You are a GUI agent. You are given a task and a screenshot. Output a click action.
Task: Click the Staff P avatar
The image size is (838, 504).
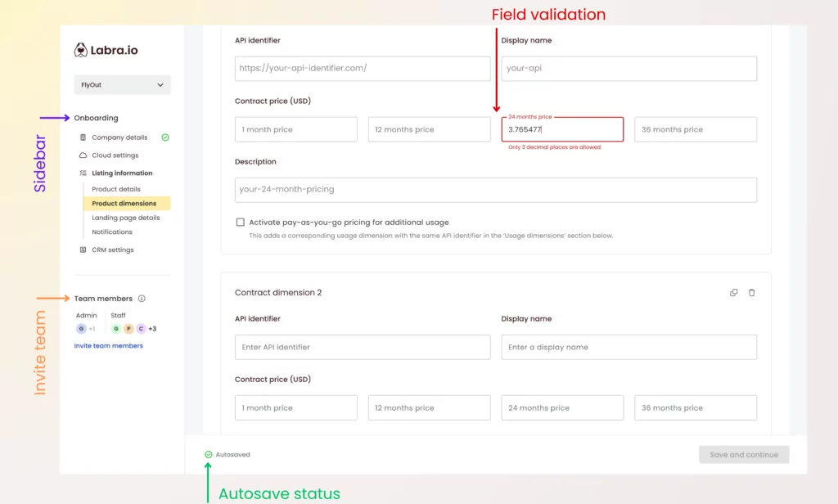point(128,329)
